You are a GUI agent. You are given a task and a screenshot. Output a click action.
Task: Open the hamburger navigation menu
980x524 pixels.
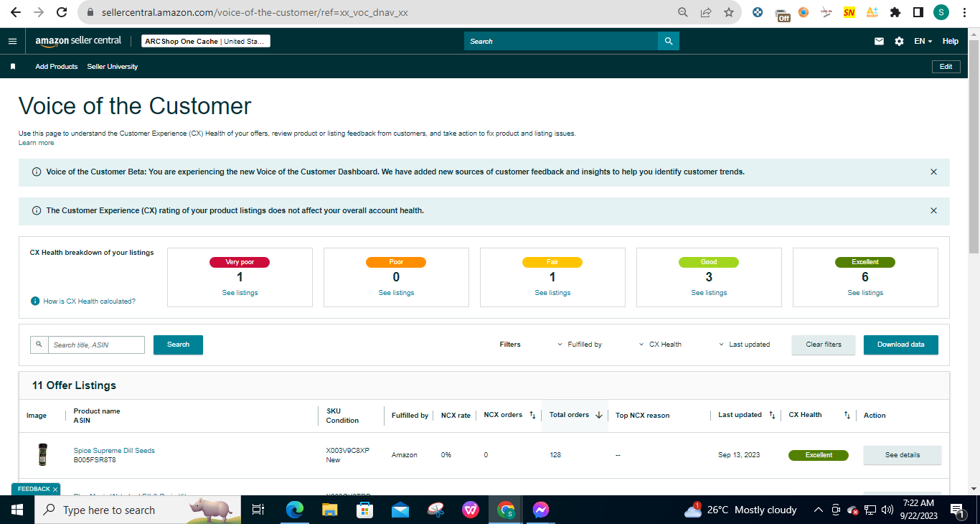(x=12, y=41)
